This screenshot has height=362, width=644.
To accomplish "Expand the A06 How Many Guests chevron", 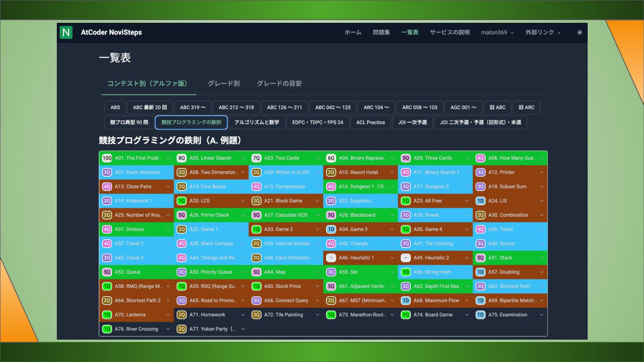I will (x=542, y=158).
